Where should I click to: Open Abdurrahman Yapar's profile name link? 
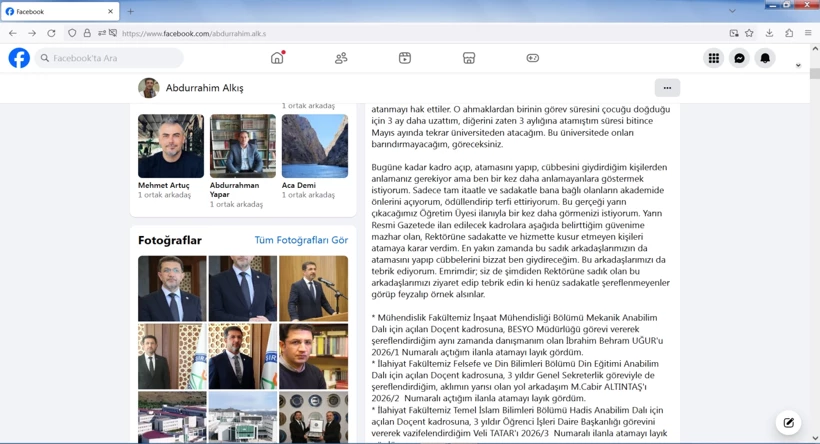[234, 190]
